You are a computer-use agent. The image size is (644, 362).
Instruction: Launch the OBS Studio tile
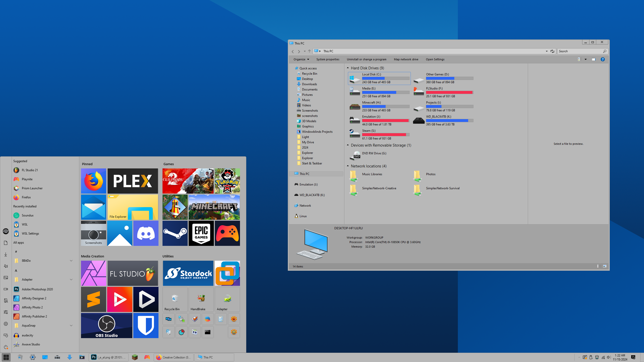[107, 326]
